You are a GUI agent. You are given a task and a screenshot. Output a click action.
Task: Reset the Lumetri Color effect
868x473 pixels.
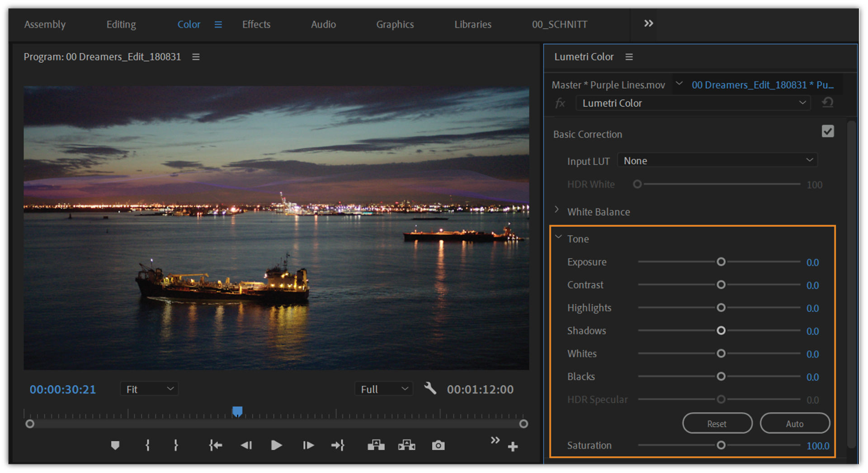pyautogui.click(x=827, y=103)
